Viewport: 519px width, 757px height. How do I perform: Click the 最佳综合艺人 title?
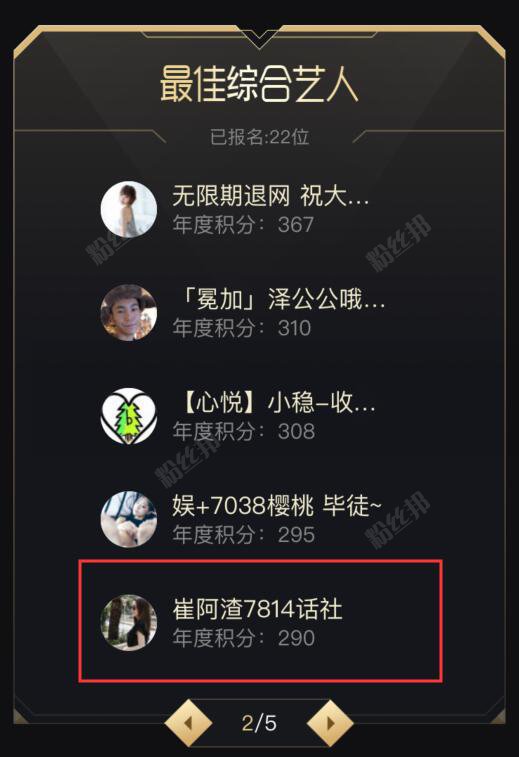259,84
